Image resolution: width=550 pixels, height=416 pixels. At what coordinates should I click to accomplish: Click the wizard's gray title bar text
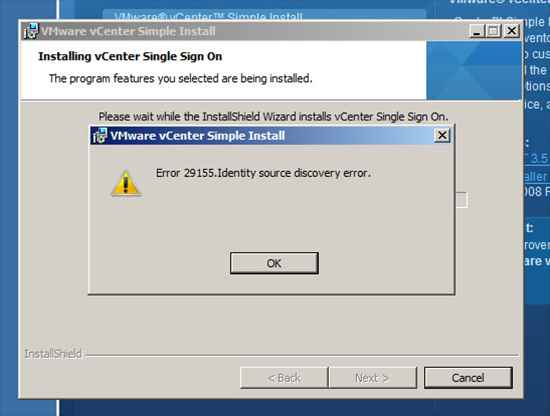click(x=128, y=32)
